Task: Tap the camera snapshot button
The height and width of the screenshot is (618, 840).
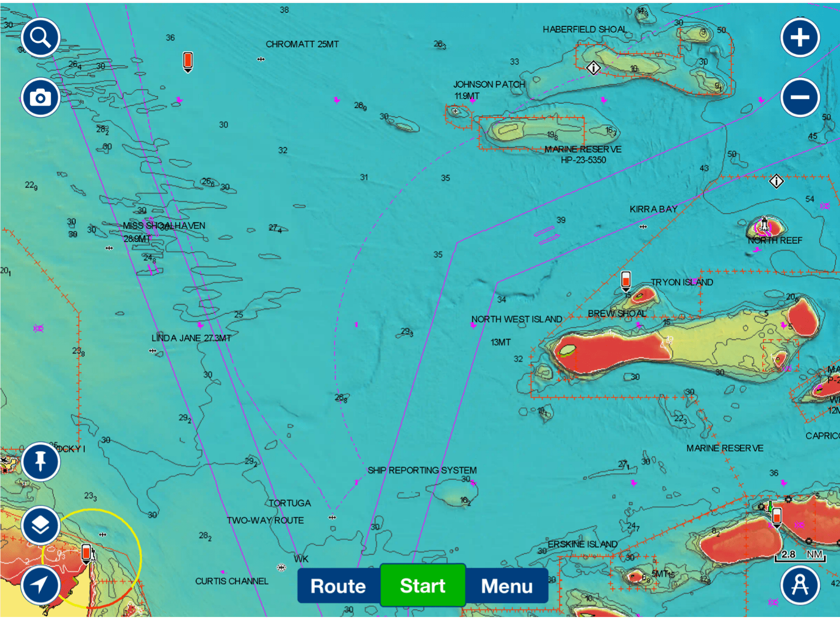Action: pyautogui.click(x=40, y=98)
